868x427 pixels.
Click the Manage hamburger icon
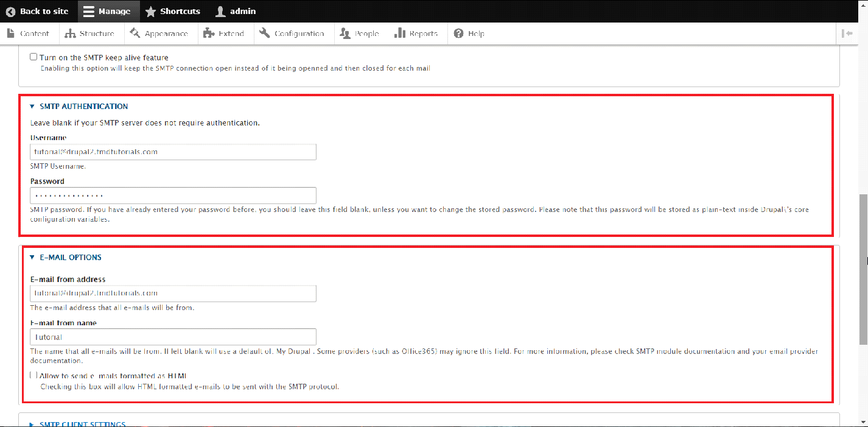coord(89,12)
